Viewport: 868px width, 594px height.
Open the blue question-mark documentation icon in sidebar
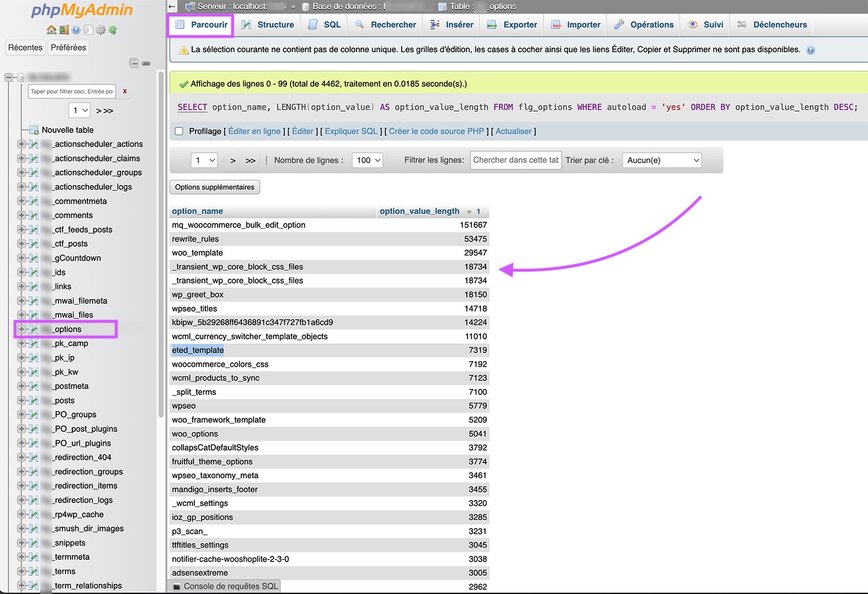(x=76, y=30)
